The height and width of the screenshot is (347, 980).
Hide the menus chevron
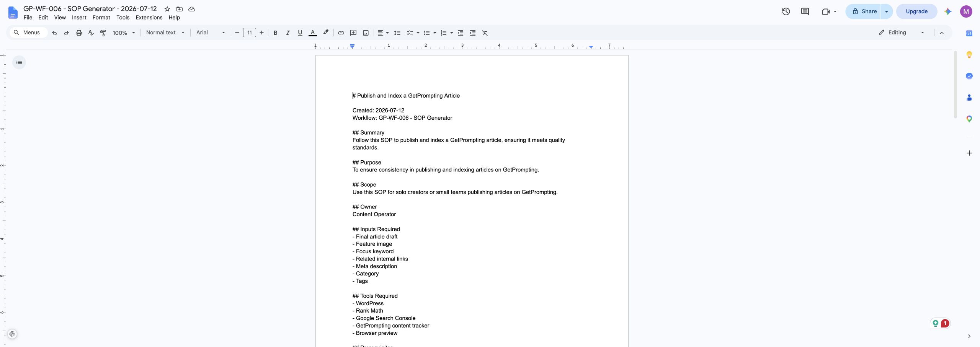coord(942,33)
